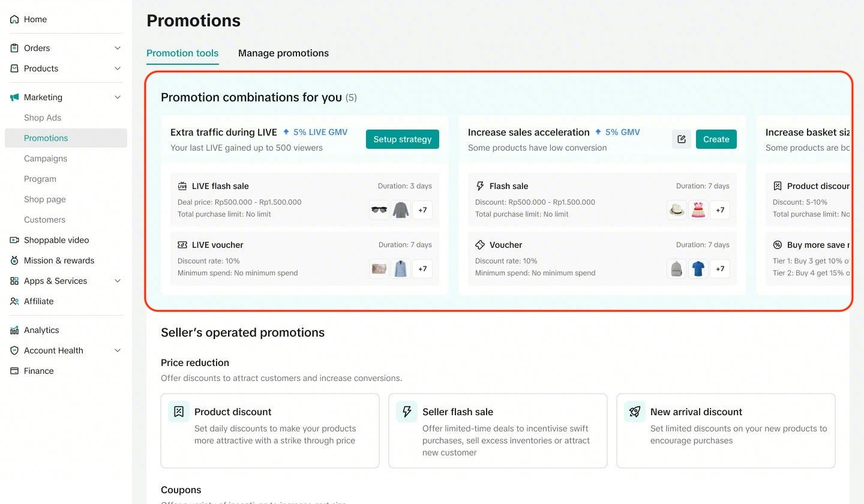
Task: Switch to the Manage promotions tab
Action: [x=283, y=53]
